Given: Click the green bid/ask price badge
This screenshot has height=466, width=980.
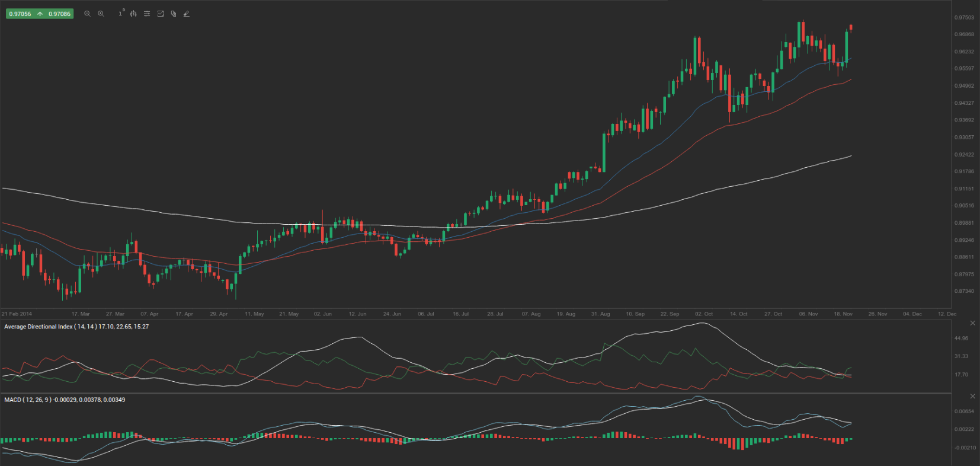Looking at the screenshot, I should [40, 14].
